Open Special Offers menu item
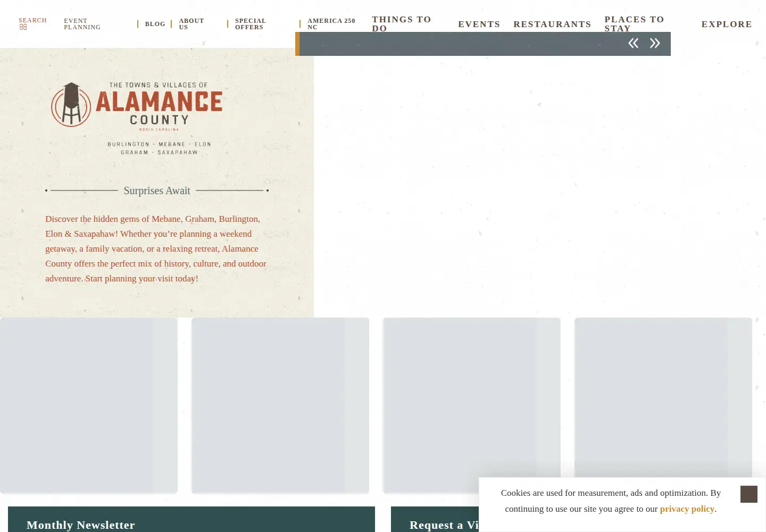The width and height of the screenshot is (766, 532). (x=251, y=24)
